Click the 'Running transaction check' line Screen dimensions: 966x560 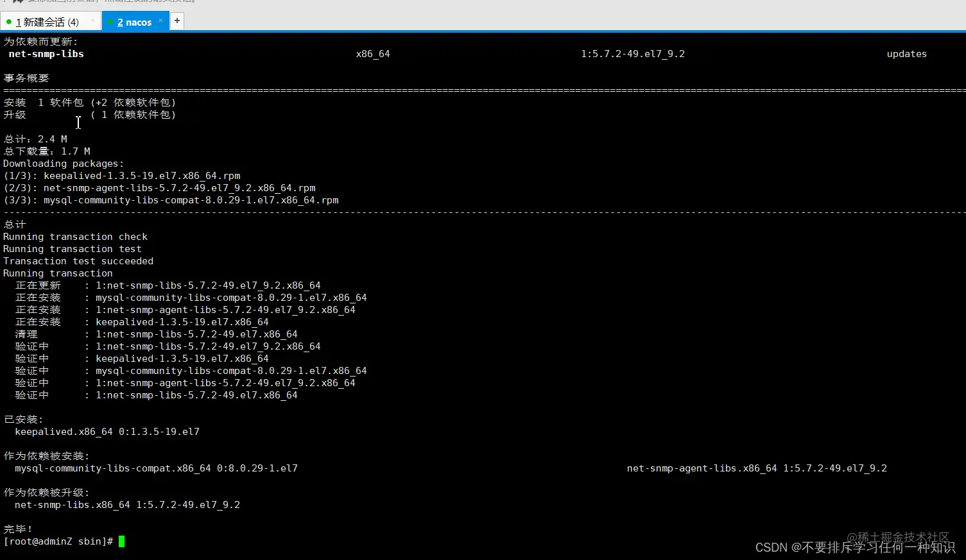click(75, 237)
